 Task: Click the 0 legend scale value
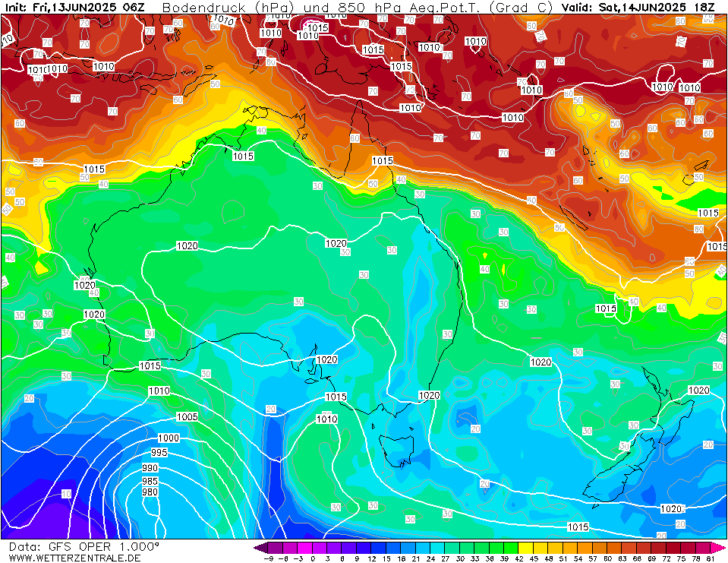pos(313,558)
